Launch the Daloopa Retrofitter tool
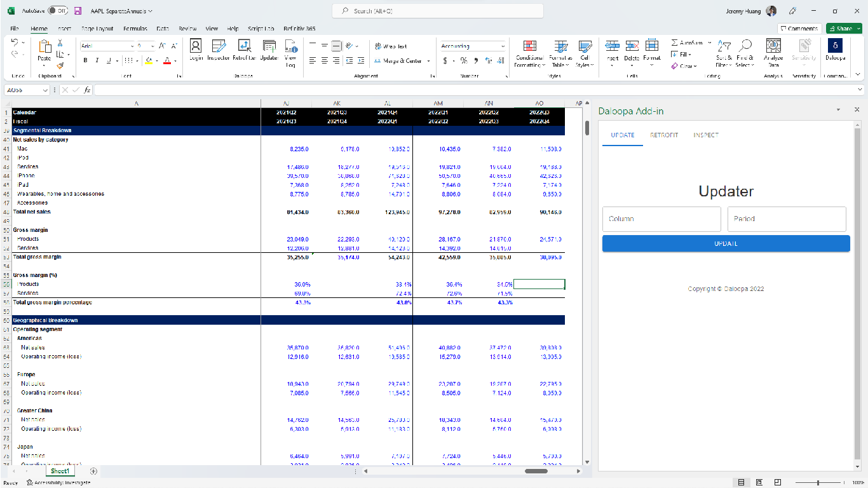The image size is (868, 488). [245, 50]
